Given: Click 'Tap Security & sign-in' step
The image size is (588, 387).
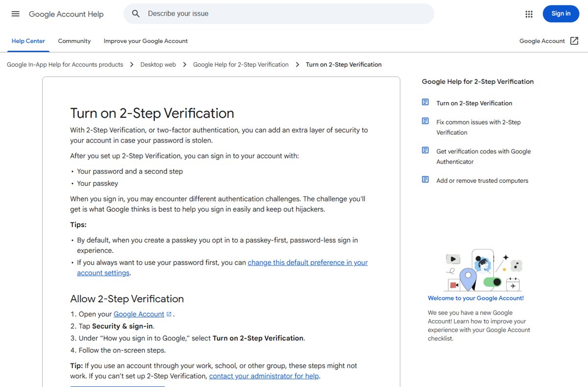Looking at the screenshot, I should (x=117, y=326).
